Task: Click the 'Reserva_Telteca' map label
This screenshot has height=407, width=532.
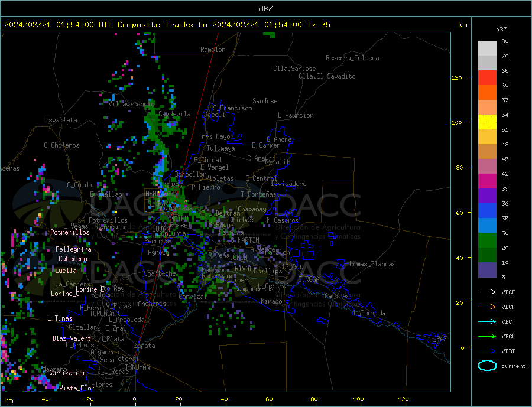Action: (352, 58)
